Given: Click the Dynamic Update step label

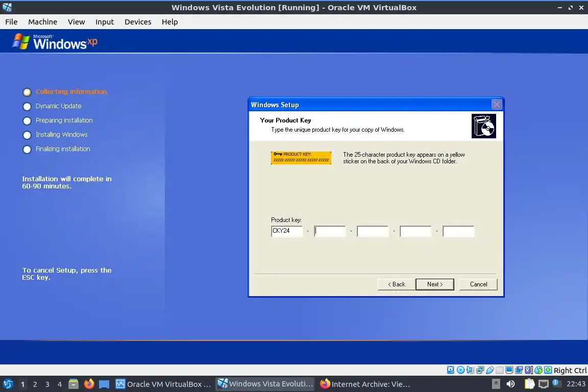Looking at the screenshot, I should [59, 106].
